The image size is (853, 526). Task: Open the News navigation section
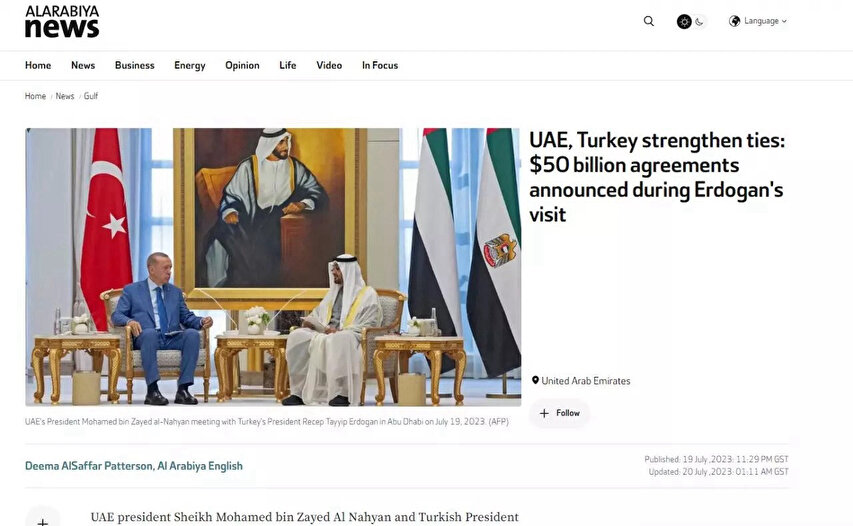point(83,65)
